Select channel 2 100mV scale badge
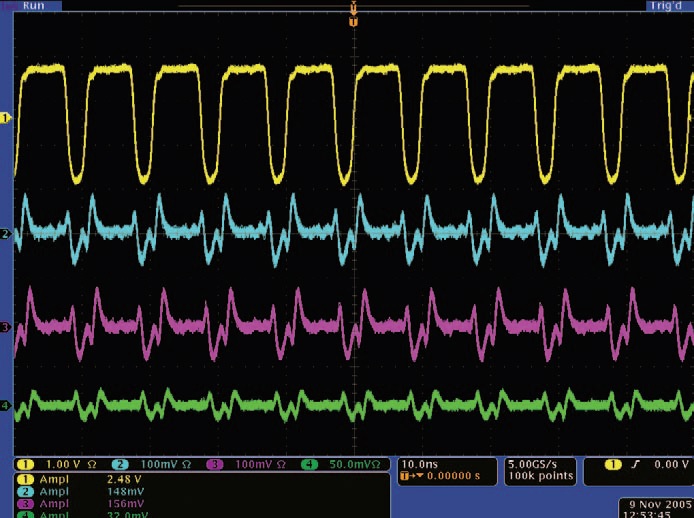 coord(150,465)
